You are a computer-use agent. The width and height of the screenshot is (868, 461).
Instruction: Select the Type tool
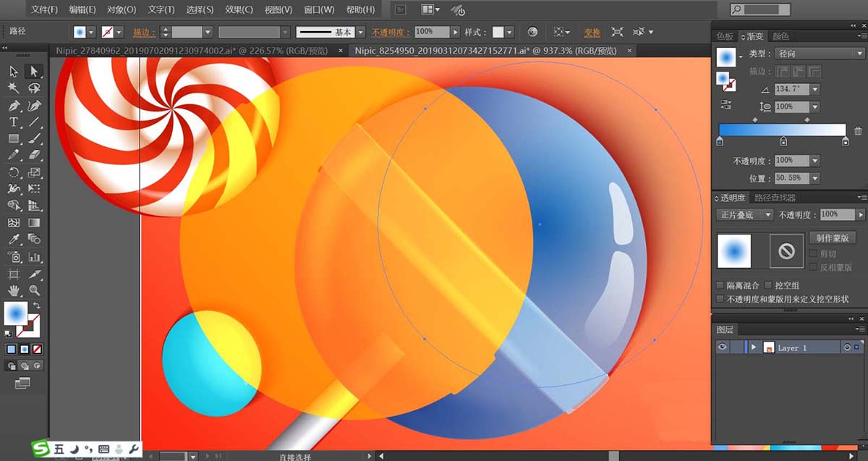pos(13,122)
